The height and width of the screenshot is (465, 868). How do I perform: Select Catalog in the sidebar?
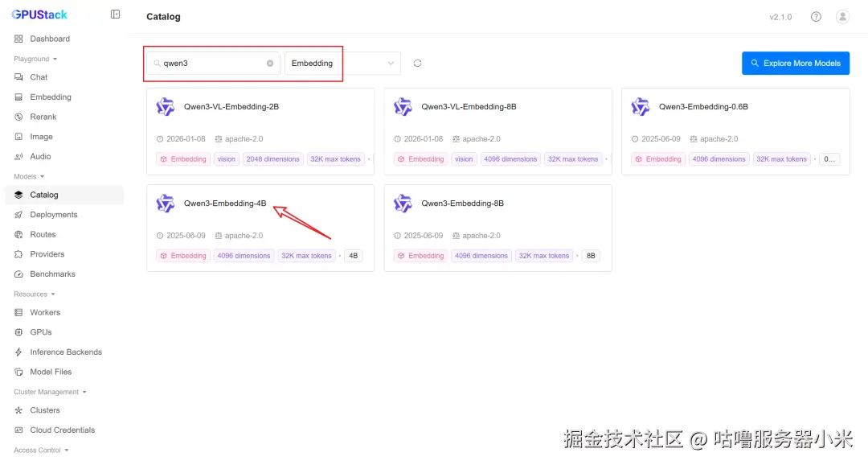(63, 195)
